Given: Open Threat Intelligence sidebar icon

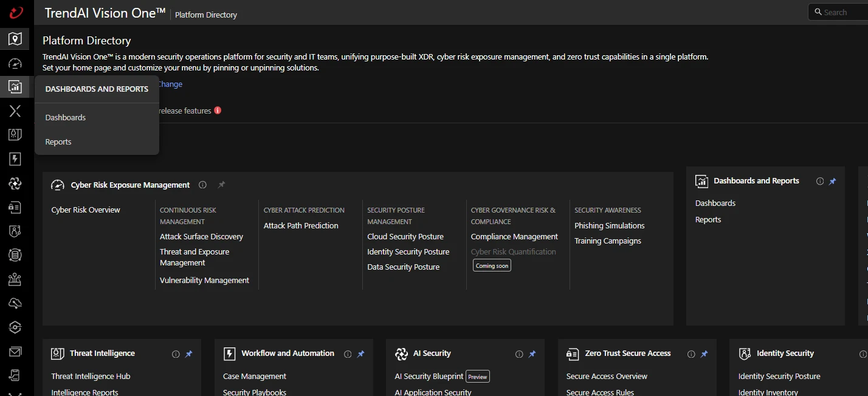Looking at the screenshot, I should point(15,135).
